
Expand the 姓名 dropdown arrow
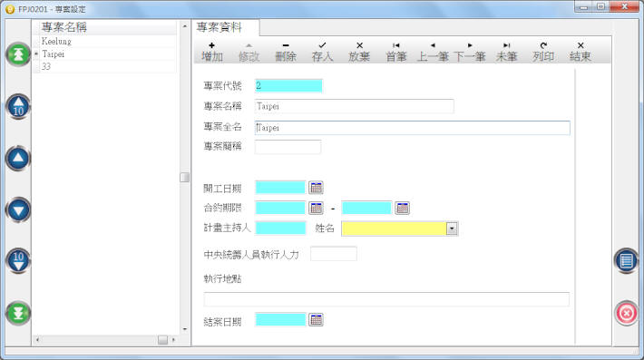click(x=452, y=229)
